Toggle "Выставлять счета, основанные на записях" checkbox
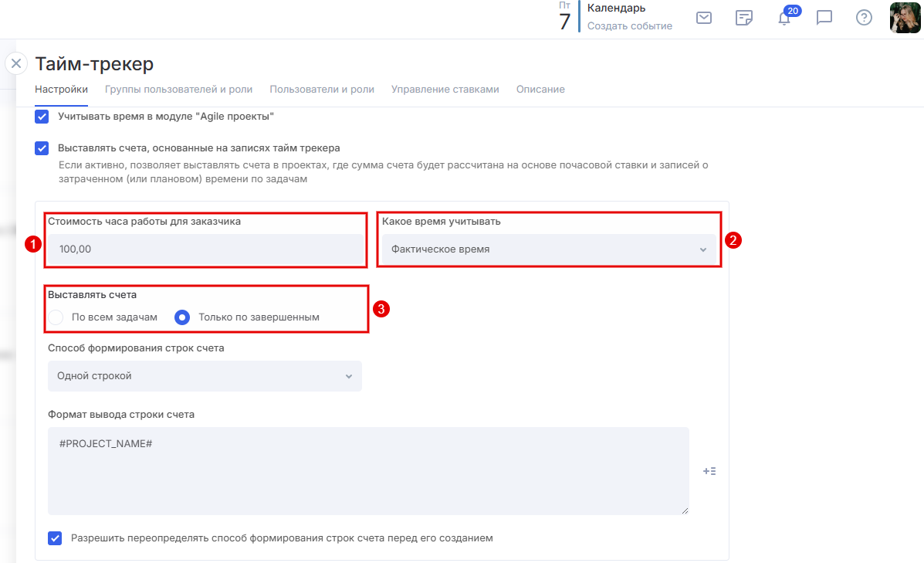This screenshot has height=563, width=924. tap(42, 148)
